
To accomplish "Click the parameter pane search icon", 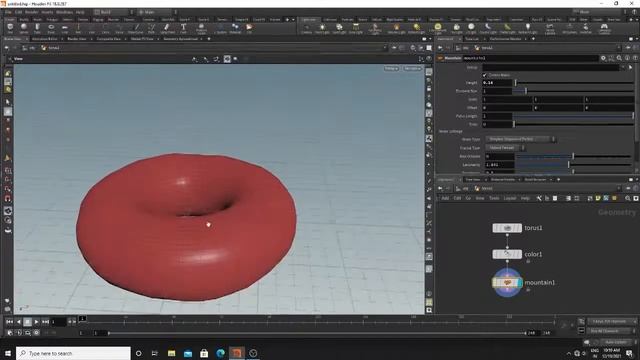I will pyautogui.click(x=619, y=58).
